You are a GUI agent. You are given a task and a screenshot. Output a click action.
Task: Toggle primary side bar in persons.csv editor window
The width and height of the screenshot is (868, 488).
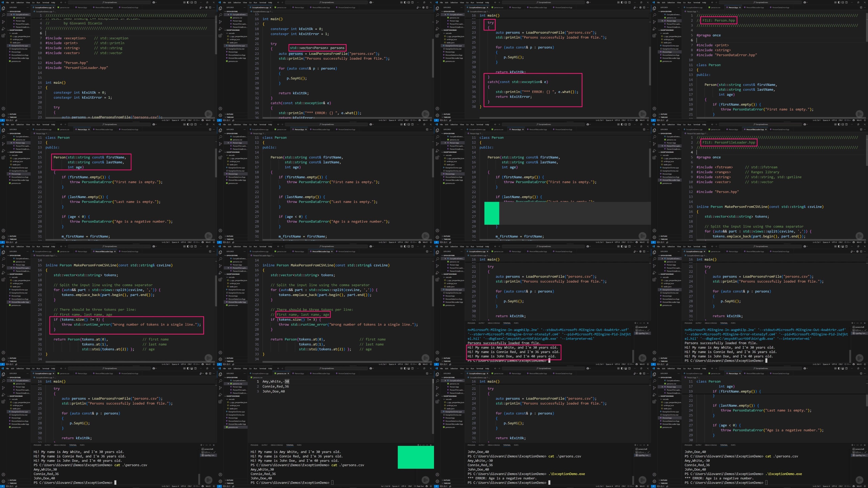tap(405, 368)
